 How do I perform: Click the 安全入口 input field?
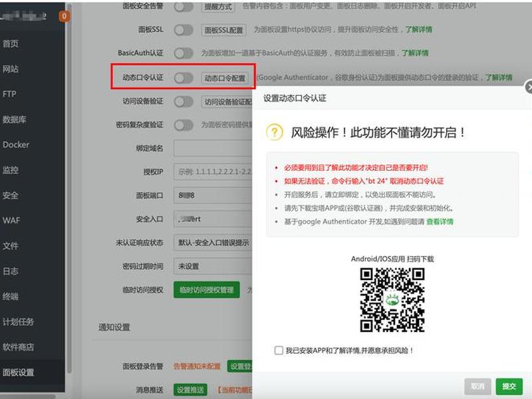click(x=213, y=219)
